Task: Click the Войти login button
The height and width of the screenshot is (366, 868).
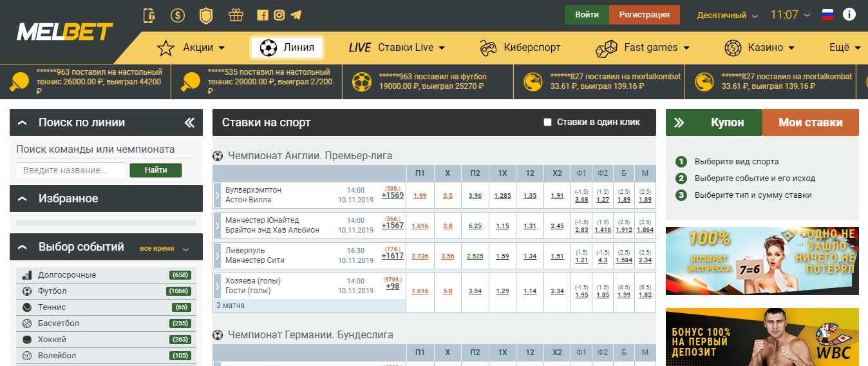Action: click(587, 15)
